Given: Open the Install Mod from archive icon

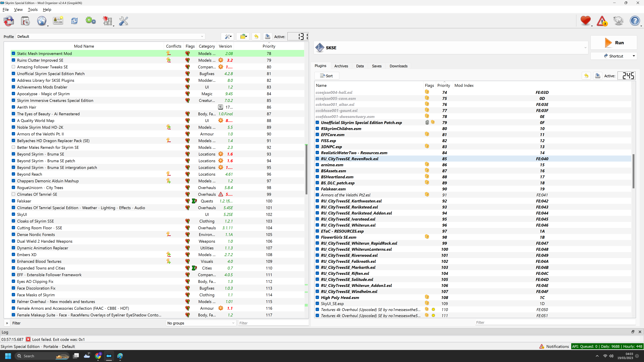Looking at the screenshot, I should click(25, 21).
